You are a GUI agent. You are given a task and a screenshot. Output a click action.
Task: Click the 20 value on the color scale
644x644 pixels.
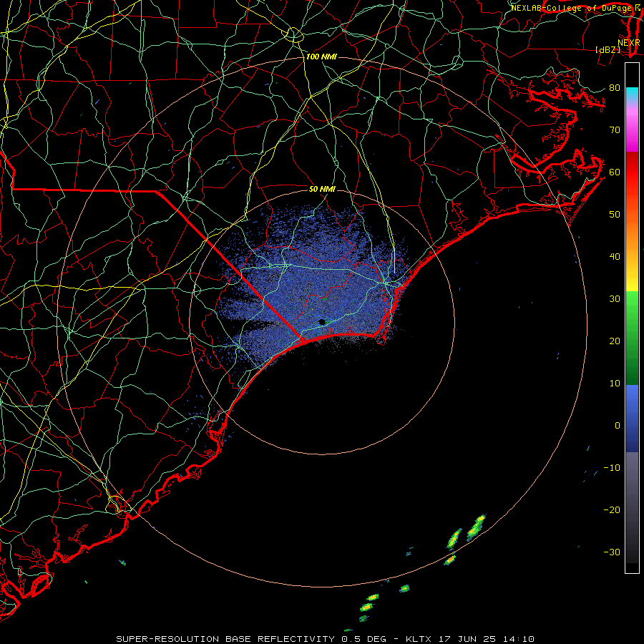point(615,341)
